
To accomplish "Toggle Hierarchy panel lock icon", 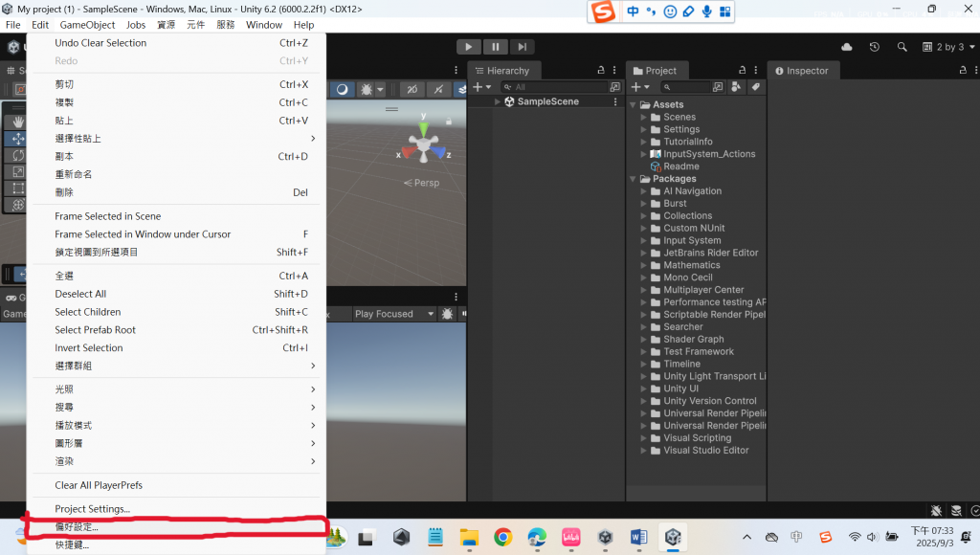I will [601, 70].
